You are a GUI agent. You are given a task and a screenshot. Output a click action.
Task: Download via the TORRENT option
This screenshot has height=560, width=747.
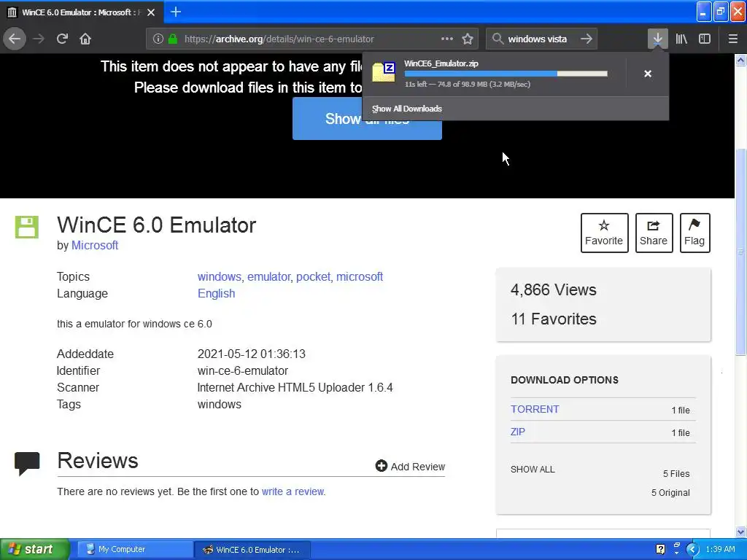point(535,409)
